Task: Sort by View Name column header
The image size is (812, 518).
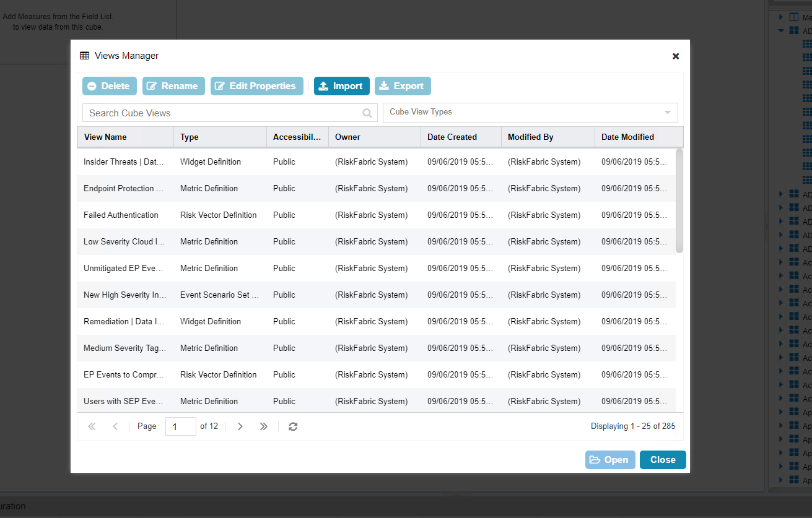Action: tap(125, 137)
